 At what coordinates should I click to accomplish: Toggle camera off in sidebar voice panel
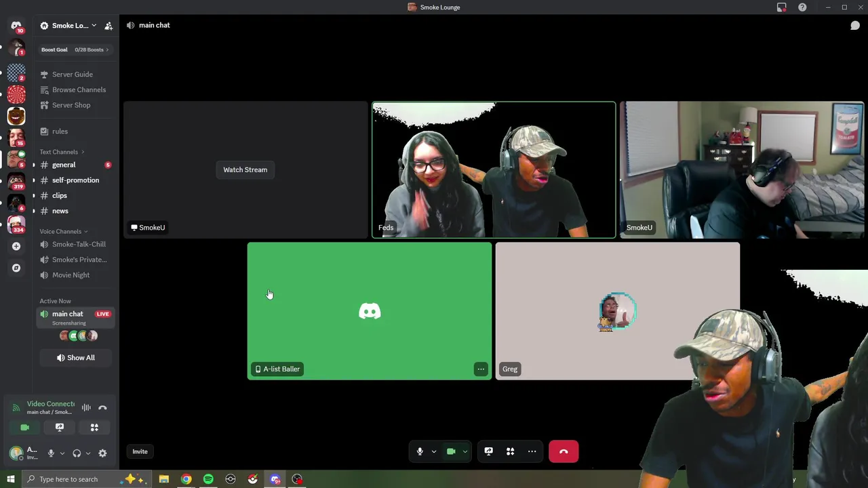click(x=25, y=427)
